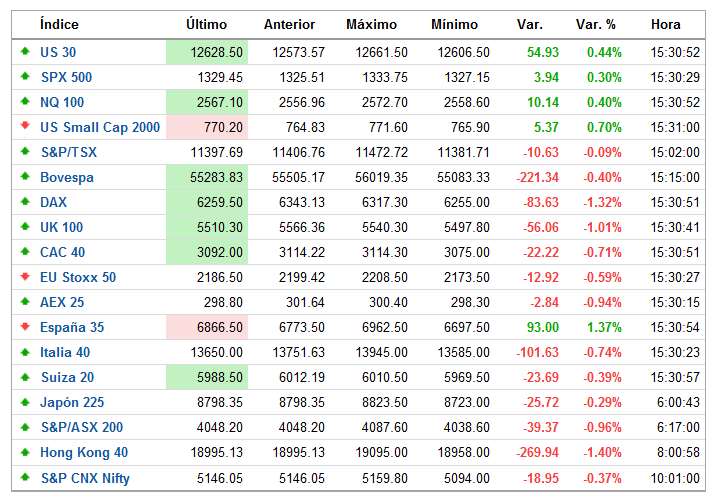Click the up arrow icon next to Japón 225
This screenshot has width=715, height=499.
coord(25,402)
